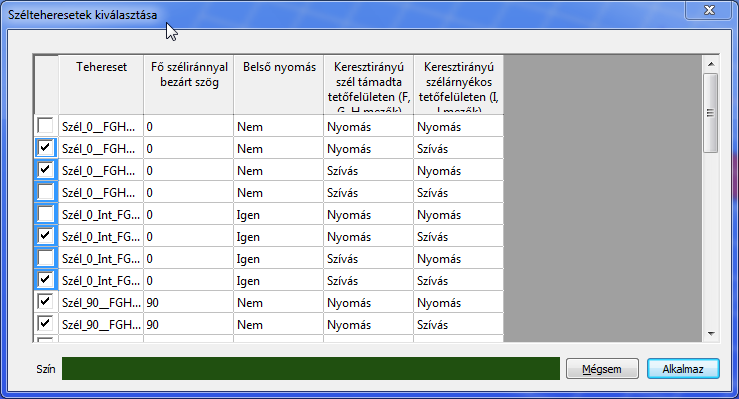Uncheck the third Szél_0__FGH row (Szívás/Nyomás)
This screenshot has height=399, width=739.
[x=45, y=170]
